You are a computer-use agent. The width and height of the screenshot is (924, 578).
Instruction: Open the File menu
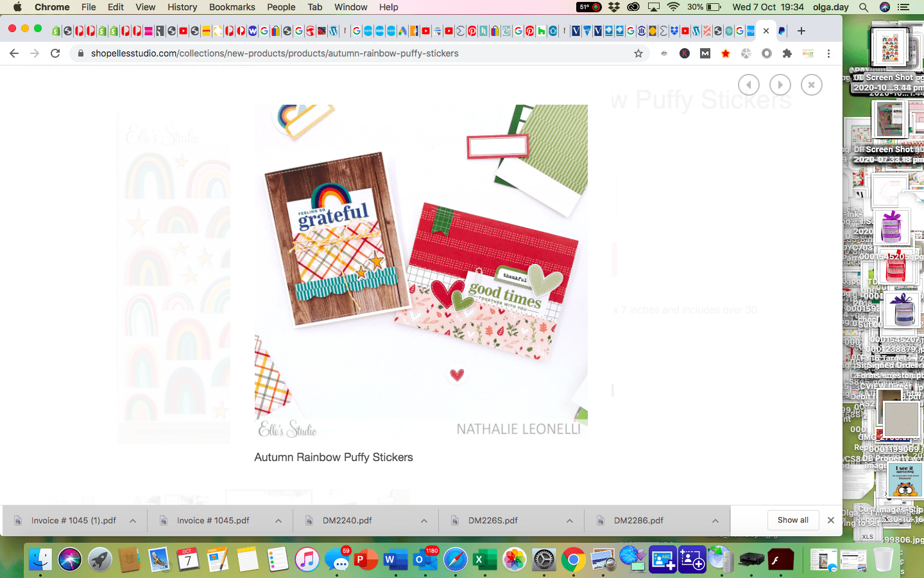[x=89, y=7]
